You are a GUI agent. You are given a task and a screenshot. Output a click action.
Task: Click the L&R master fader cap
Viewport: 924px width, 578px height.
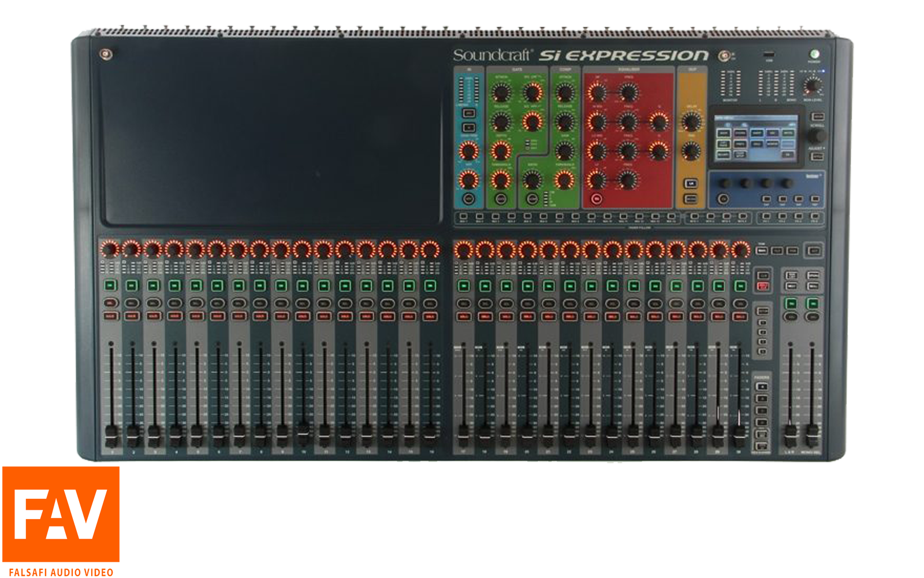pos(790,435)
